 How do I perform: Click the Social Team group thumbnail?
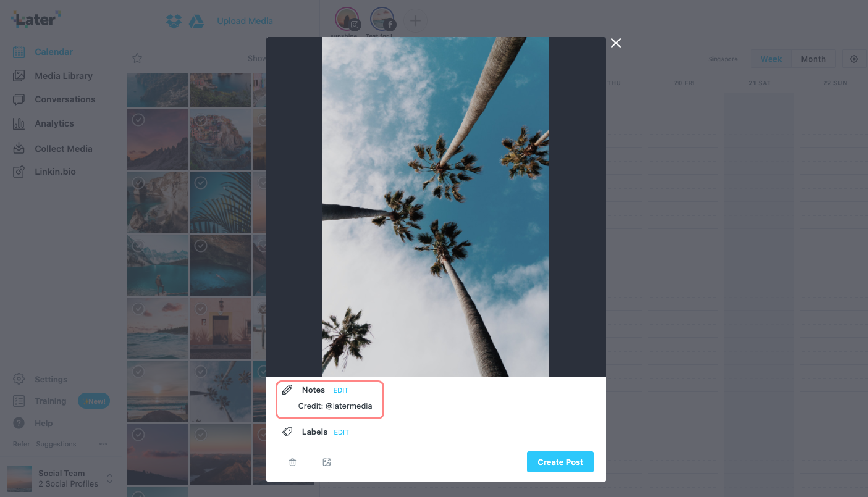pos(19,478)
